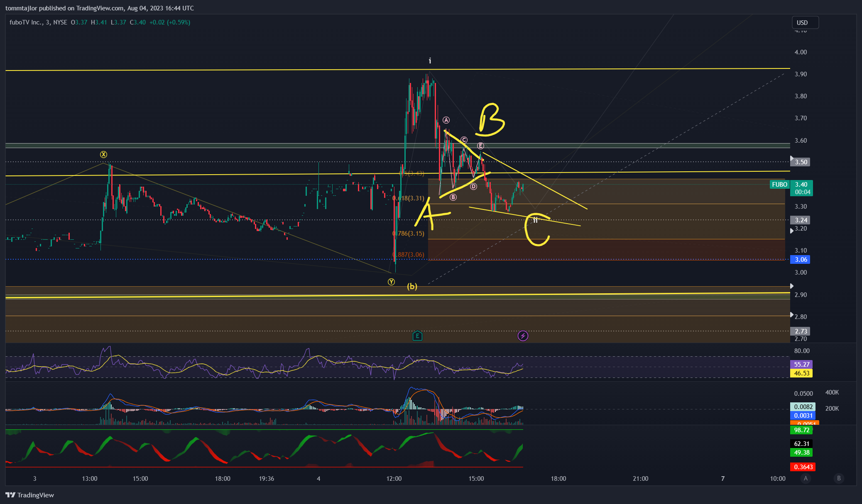Select the pink circled B wave marker

[453, 197]
